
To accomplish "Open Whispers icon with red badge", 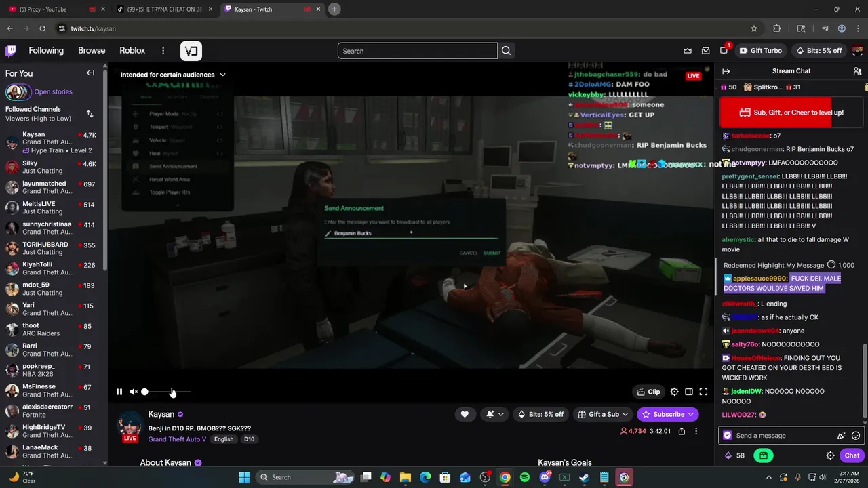I will click(x=724, y=51).
